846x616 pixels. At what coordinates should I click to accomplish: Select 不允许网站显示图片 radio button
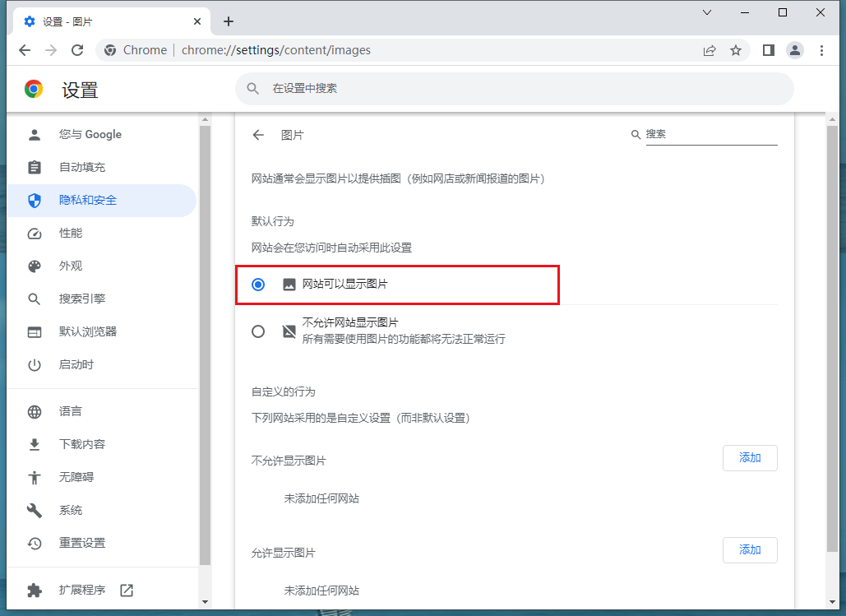[x=258, y=331]
